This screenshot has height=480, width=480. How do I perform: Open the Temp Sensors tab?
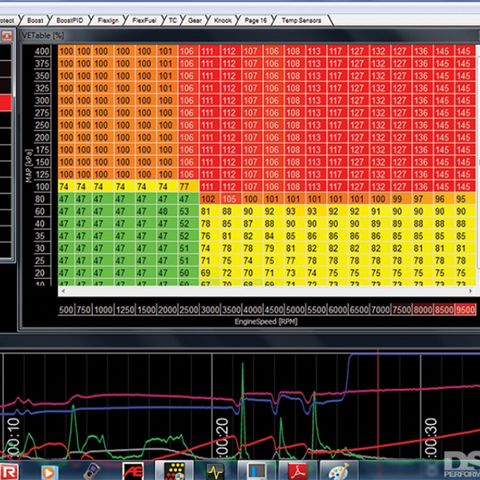pos(301,20)
